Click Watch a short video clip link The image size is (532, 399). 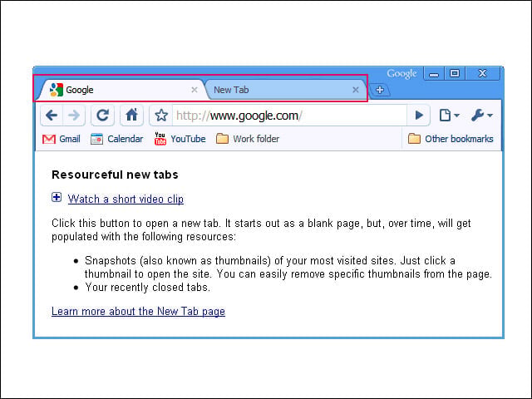pyautogui.click(x=126, y=199)
